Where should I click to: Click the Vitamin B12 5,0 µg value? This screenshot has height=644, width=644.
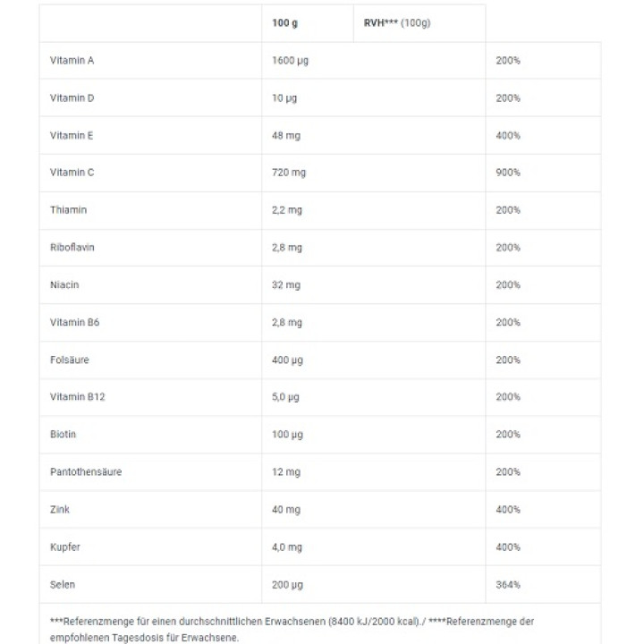(285, 397)
